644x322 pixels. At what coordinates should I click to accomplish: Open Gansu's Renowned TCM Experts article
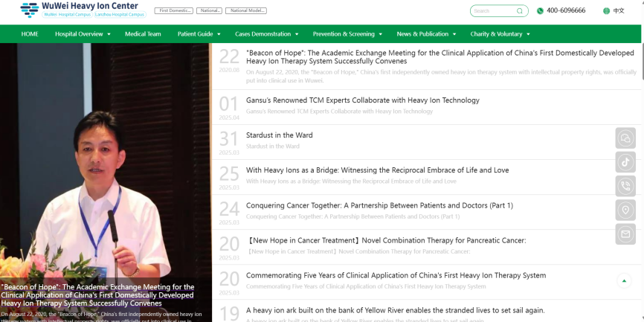click(362, 100)
